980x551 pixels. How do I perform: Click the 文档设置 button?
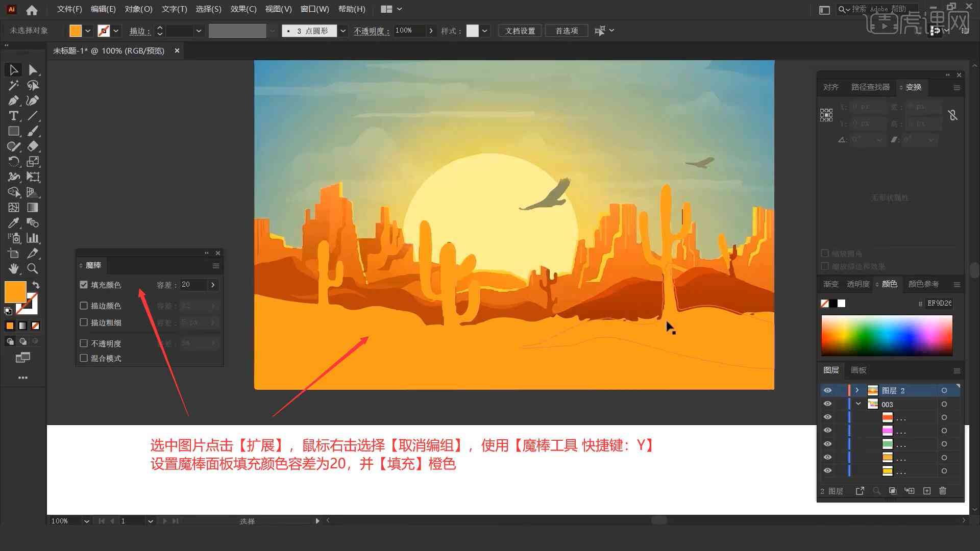click(x=523, y=30)
